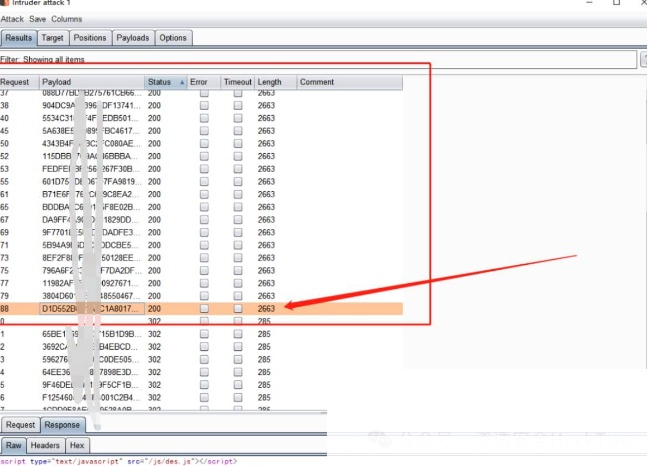Sort by the Length column header

(275, 82)
